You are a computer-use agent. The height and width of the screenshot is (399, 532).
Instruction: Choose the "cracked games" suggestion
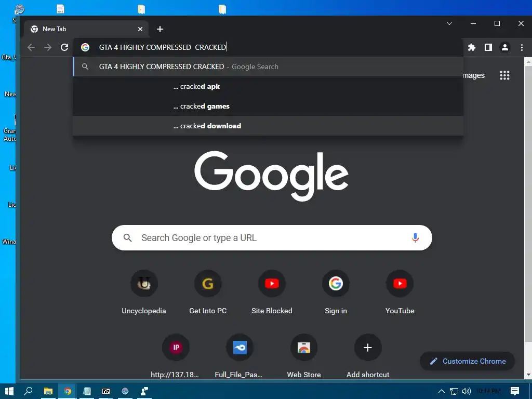click(268, 106)
